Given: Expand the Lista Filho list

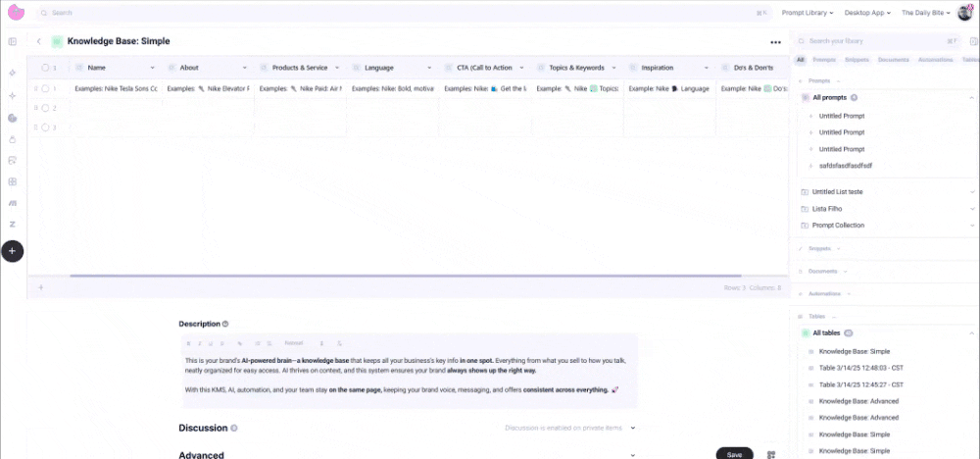Looking at the screenshot, I should [972, 209].
